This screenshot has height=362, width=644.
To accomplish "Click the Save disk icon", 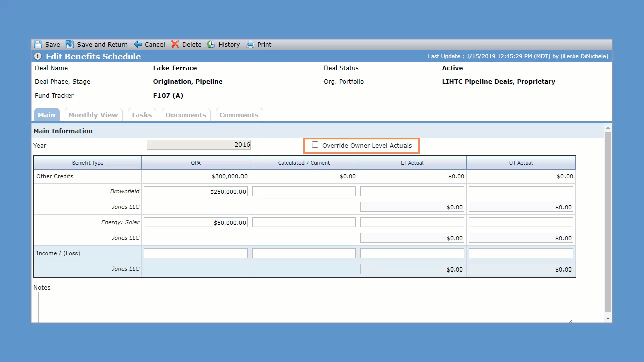I will [x=38, y=44].
